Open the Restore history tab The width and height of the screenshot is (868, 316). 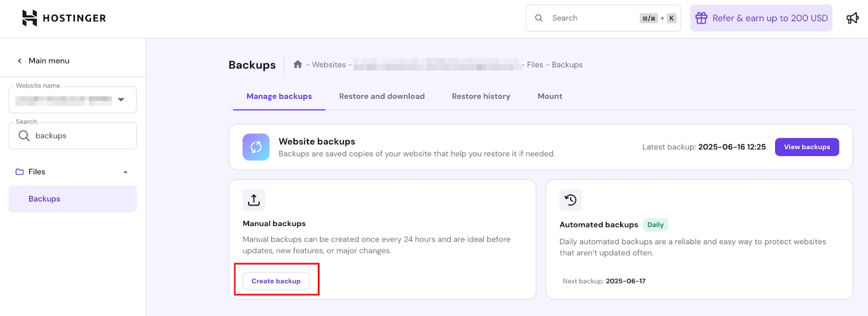(481, 96)
